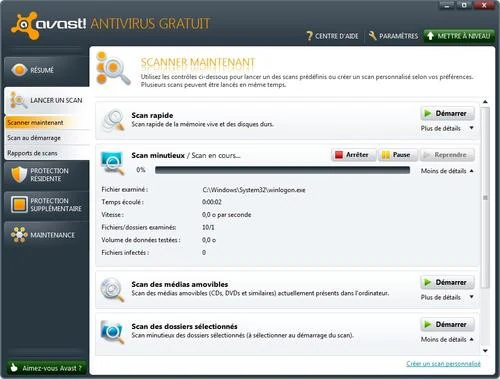The image size is (500, 379).
Task: Click the Scanner maintenant header magnifier icon
Action: [x=113, y=69]
